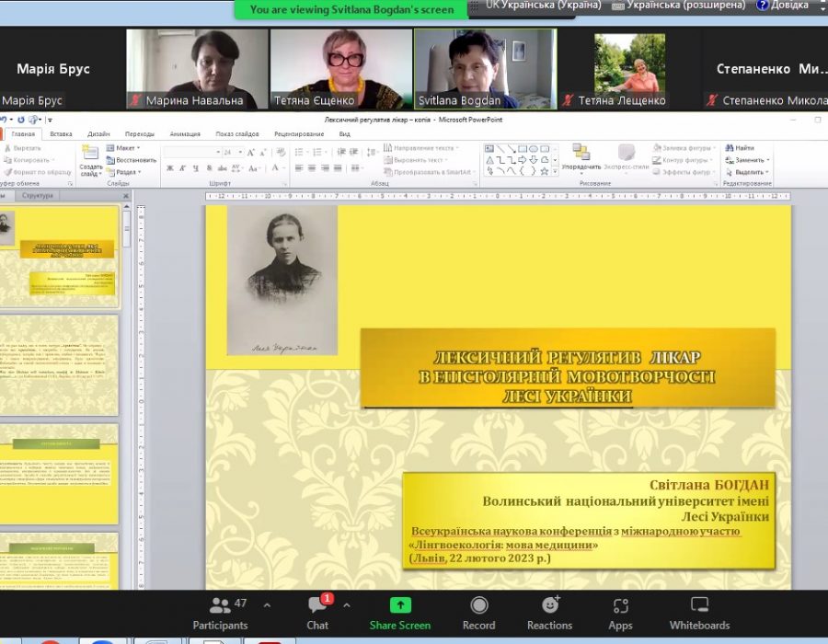
Task: Expand the arrow next to Chat
Action: point(347,605)
